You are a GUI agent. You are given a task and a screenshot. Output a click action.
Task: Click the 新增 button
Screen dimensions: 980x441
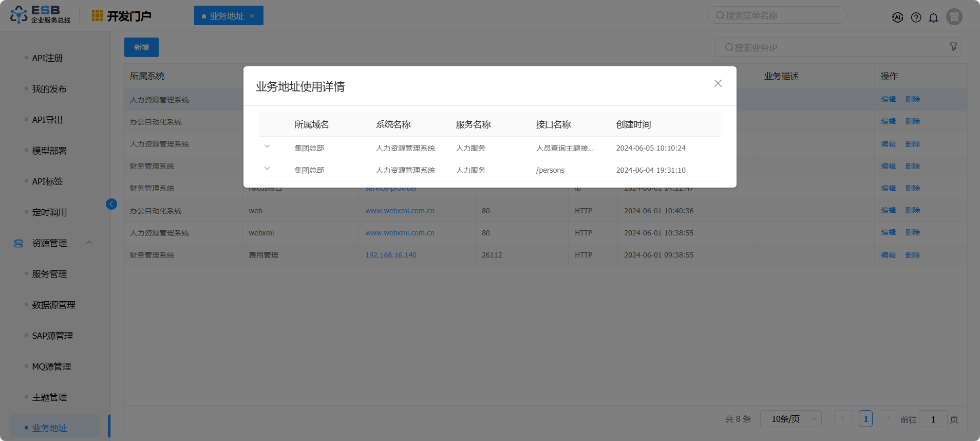[x=141, y=47]
